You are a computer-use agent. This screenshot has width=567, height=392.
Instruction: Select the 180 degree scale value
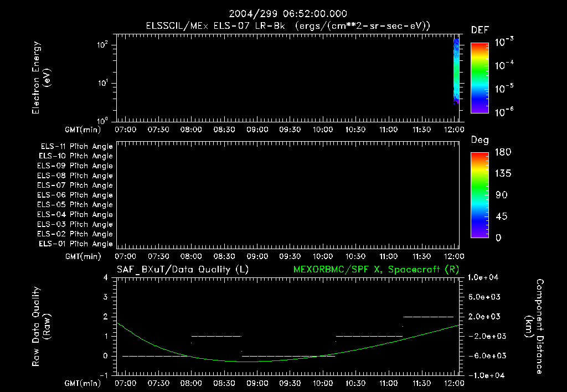click(x=503, y=152)
